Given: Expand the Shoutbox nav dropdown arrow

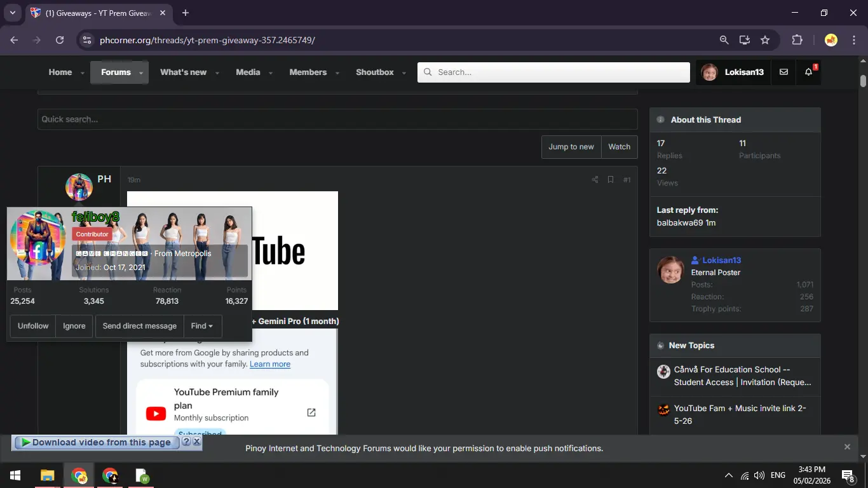Looking at the screenshot, I should click(404, 73).
